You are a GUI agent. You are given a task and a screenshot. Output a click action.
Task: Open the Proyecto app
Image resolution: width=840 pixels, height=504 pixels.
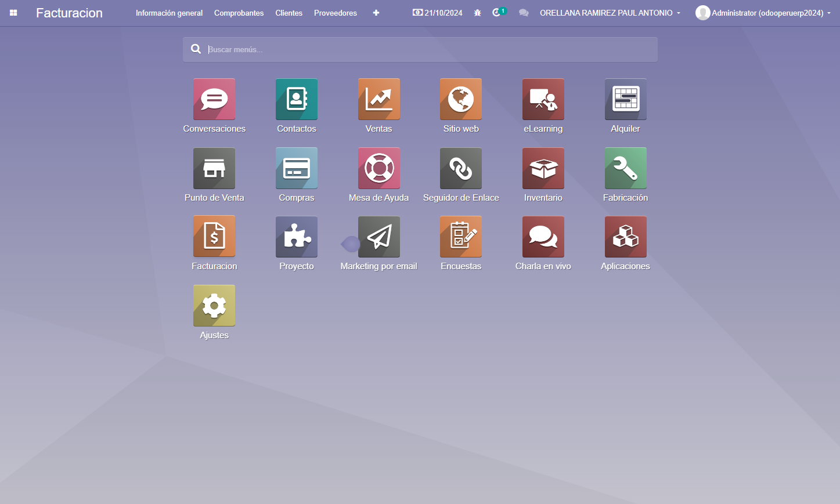[297, 237]
